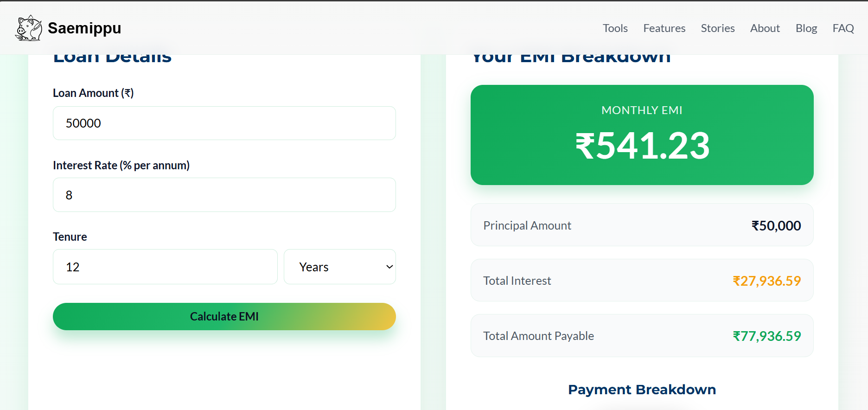Open the About page
The width and height of the screenshot is (868, 410).
(765, 28)
